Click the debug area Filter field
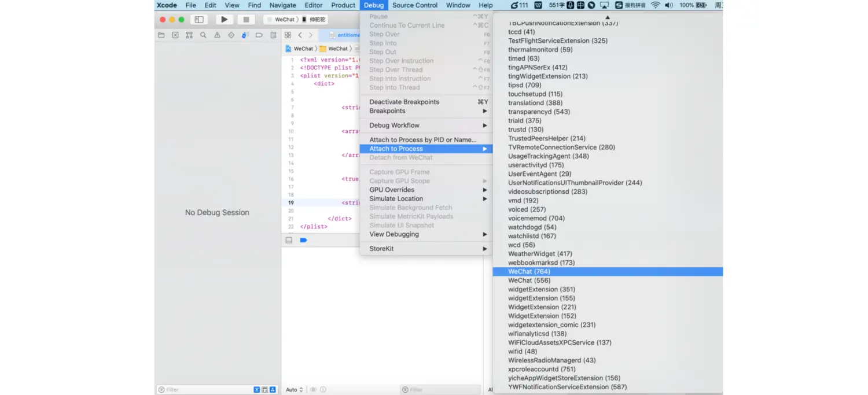The height and width of the screenshot is (395, 868). point(440,390)
